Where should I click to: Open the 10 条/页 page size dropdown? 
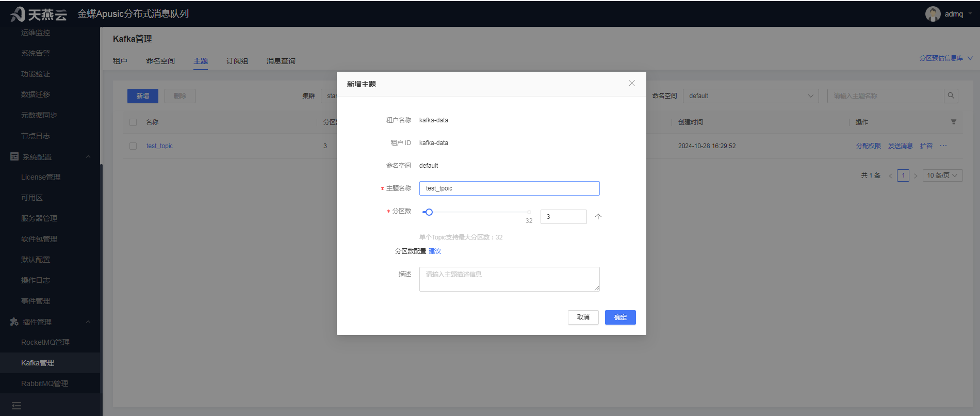click(943, 175)
